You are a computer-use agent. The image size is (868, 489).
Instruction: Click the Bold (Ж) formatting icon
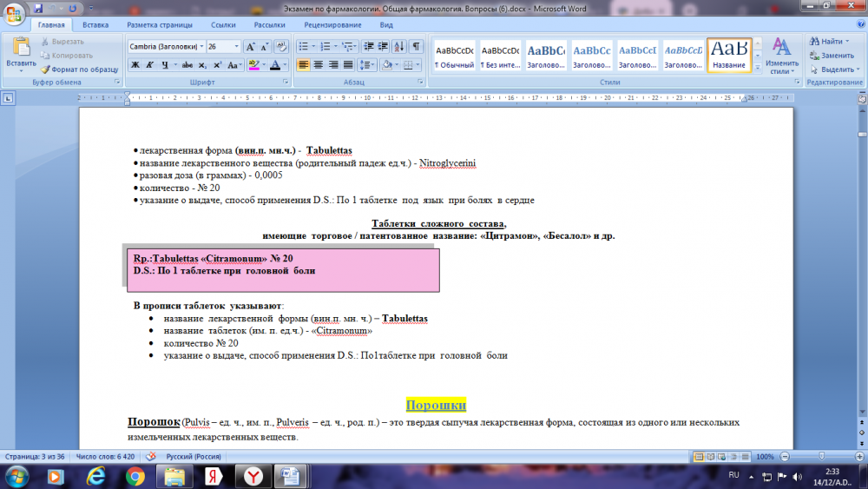click(x=135, y=65)
